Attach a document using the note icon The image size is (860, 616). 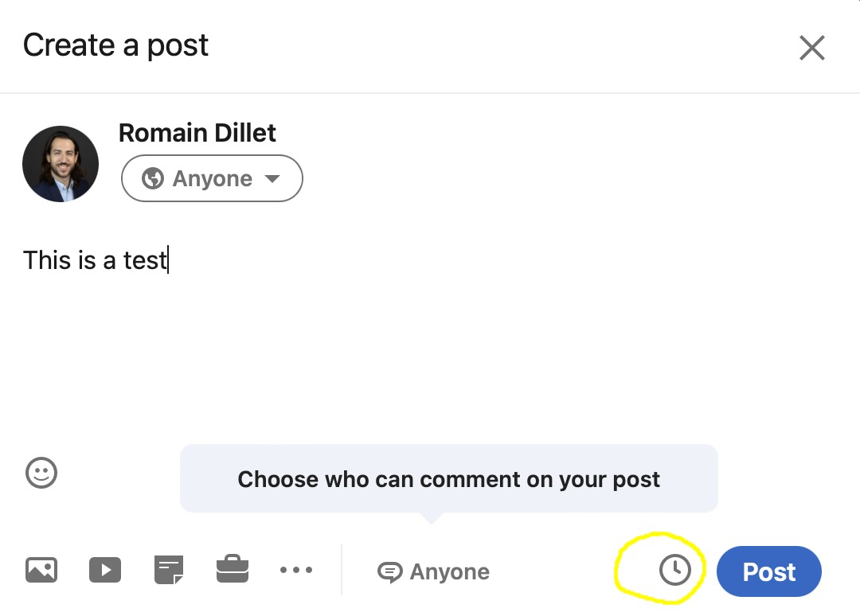[169, 570]
